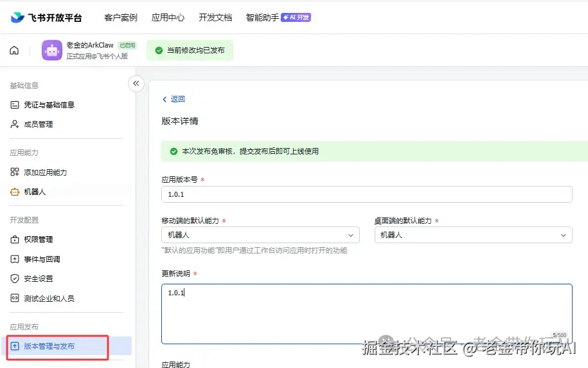Open 安全设置 page
This screenshot has width=588, height=368.
coord(39,279)
